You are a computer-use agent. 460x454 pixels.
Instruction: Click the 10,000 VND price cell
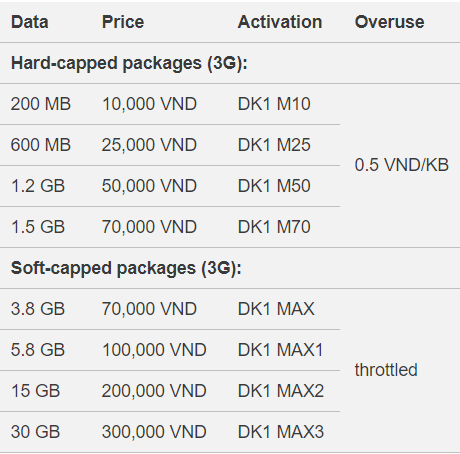click(149, 104)
